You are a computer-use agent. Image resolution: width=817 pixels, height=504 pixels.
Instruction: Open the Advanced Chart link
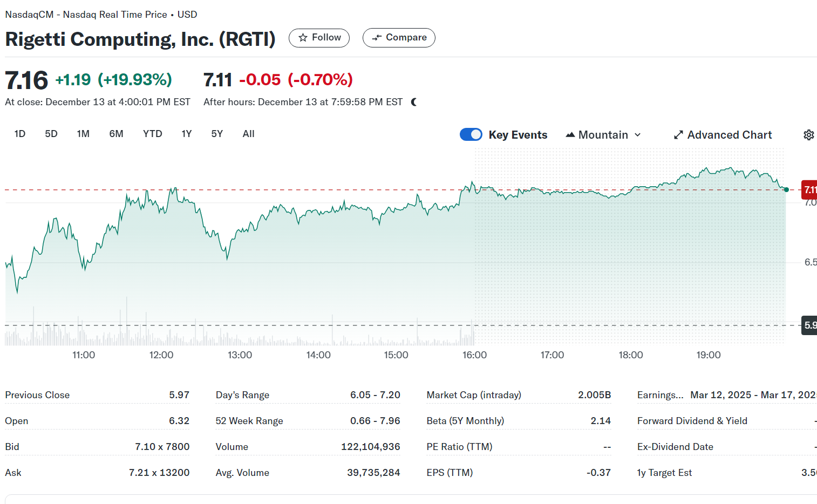coord(723,135)
